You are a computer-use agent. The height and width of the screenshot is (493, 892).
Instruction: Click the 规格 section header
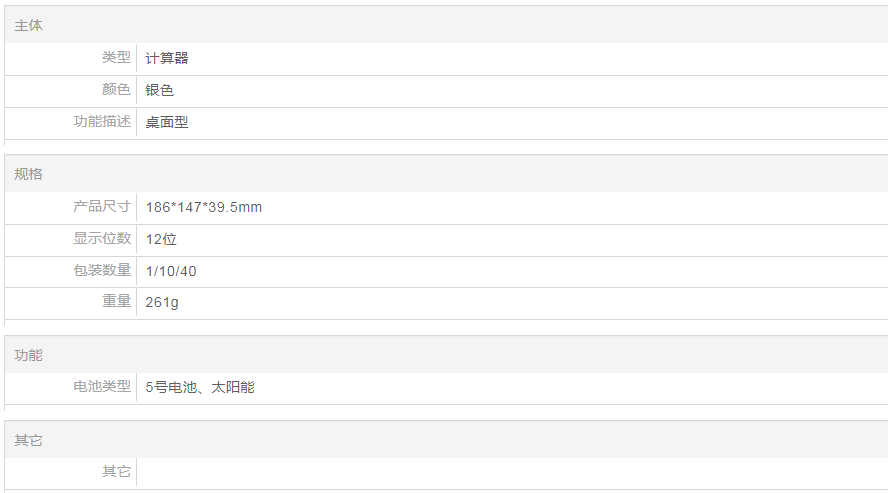[28, 174]
